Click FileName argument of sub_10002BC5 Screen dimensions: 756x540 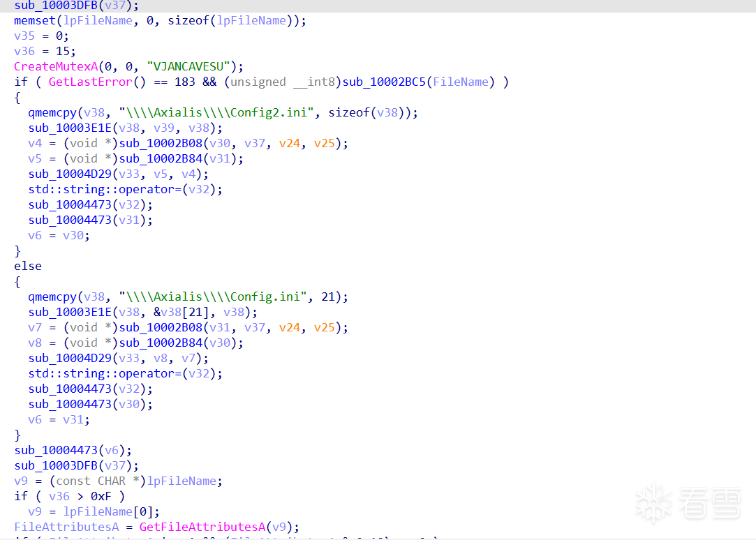461,82
